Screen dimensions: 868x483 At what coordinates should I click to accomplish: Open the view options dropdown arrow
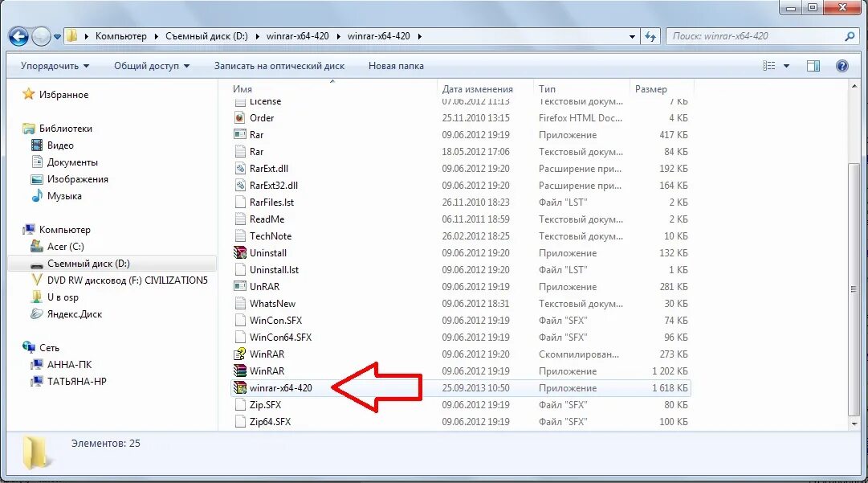coord(786,66)
